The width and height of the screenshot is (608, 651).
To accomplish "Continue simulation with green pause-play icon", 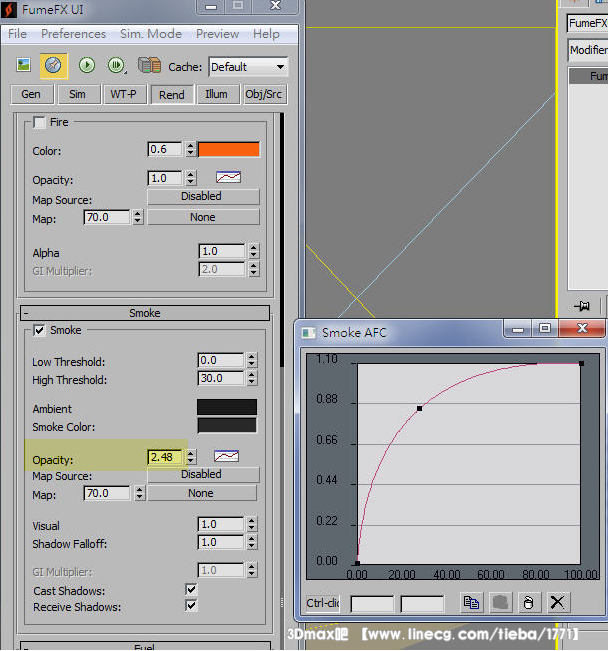I will pos(116,65).
